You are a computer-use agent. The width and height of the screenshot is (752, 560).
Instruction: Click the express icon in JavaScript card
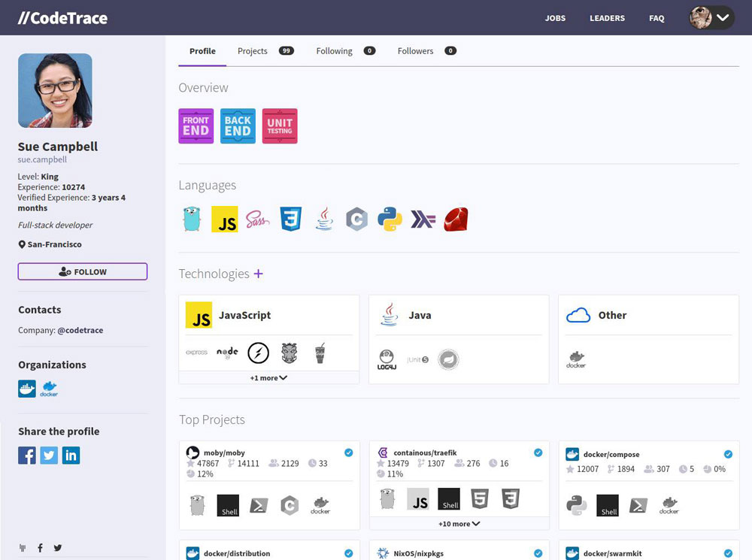tap(196, 353)
